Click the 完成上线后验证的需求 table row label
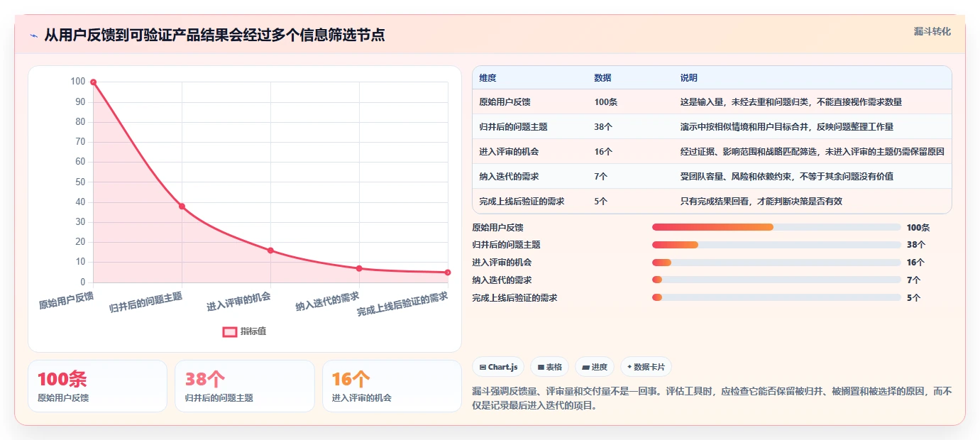The image size is (980, 440). (522, 201)
